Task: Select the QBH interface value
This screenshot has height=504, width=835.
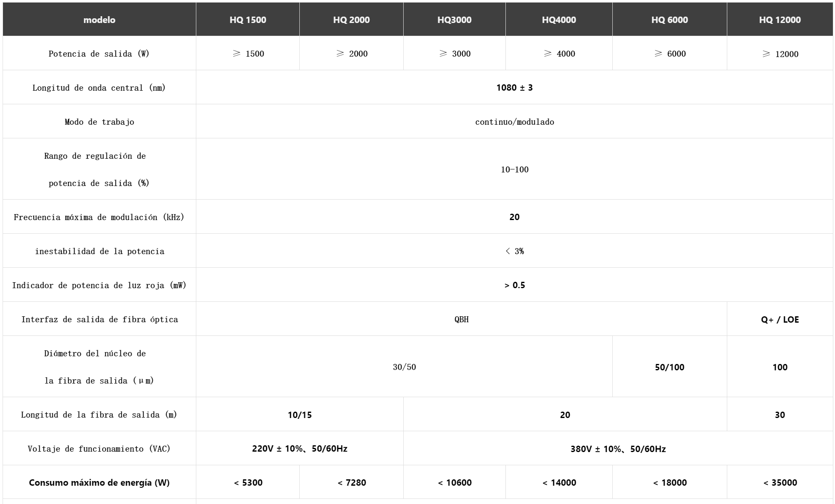Action: [462, 319]
